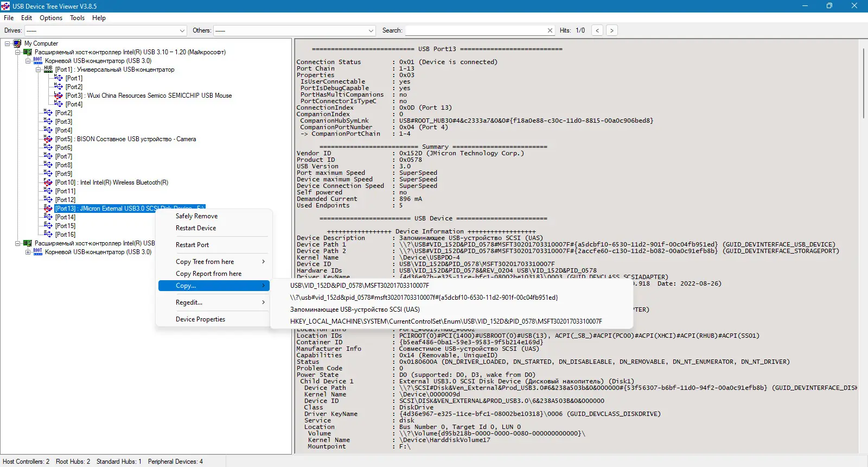Click the first Intel USB 3.10 host controller icon

28,52
